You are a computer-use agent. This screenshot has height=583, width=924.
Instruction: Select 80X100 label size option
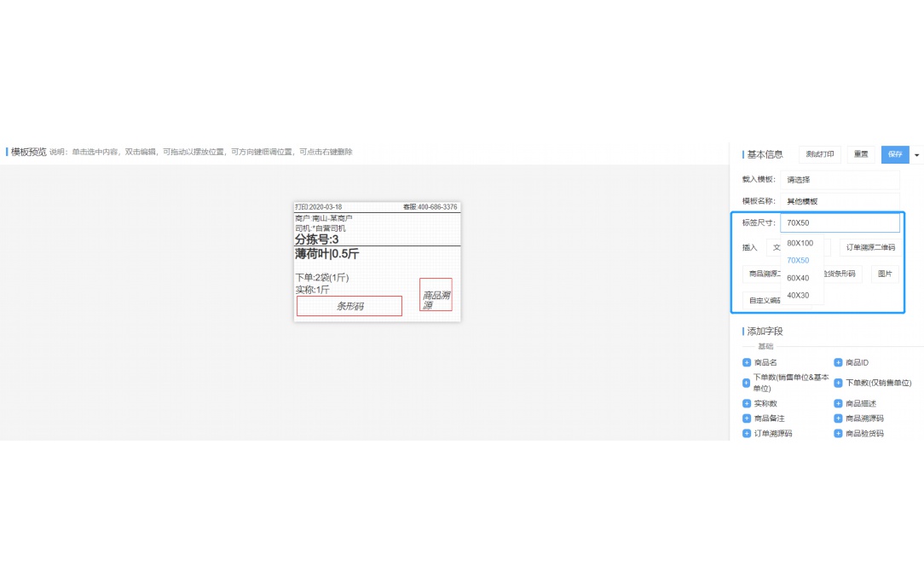pos(800,244)
